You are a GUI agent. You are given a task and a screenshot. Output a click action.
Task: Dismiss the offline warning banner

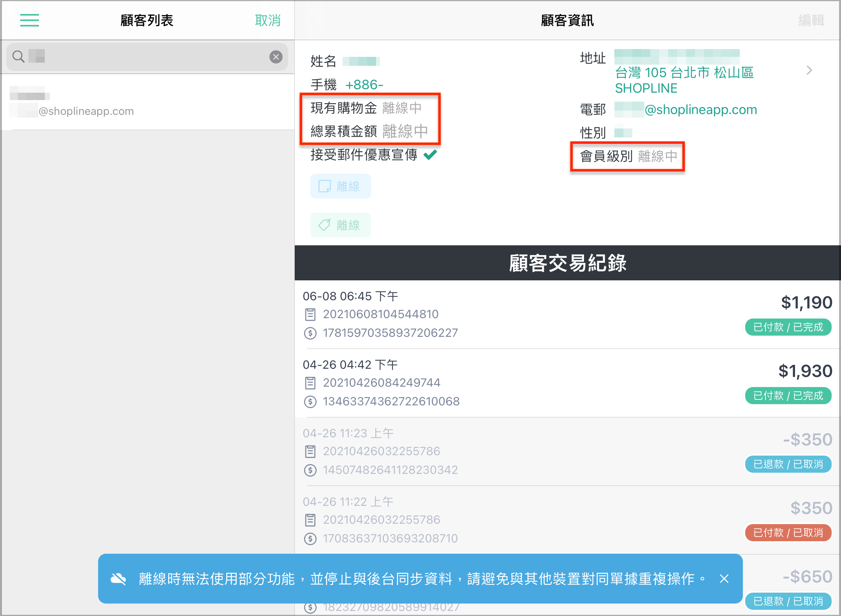[724, 579]
